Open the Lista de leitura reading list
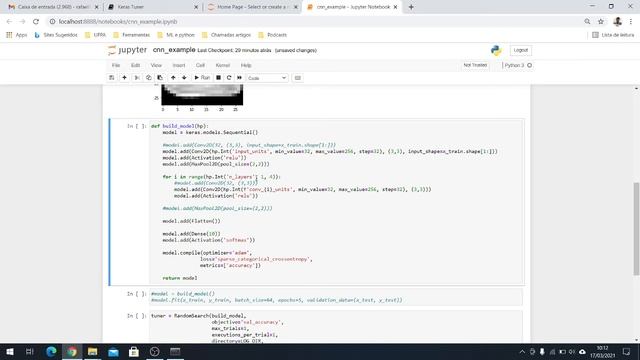640x360 pixels. click(613, 35)
